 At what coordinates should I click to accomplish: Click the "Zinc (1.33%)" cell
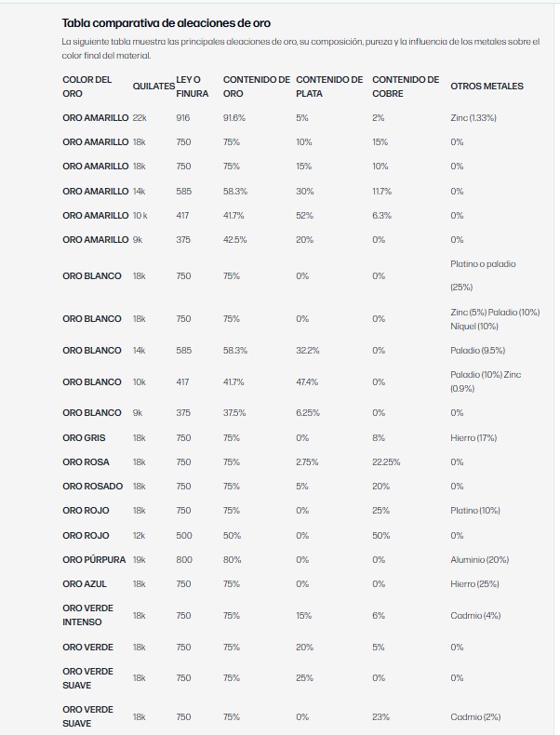(x=473, y=118)
